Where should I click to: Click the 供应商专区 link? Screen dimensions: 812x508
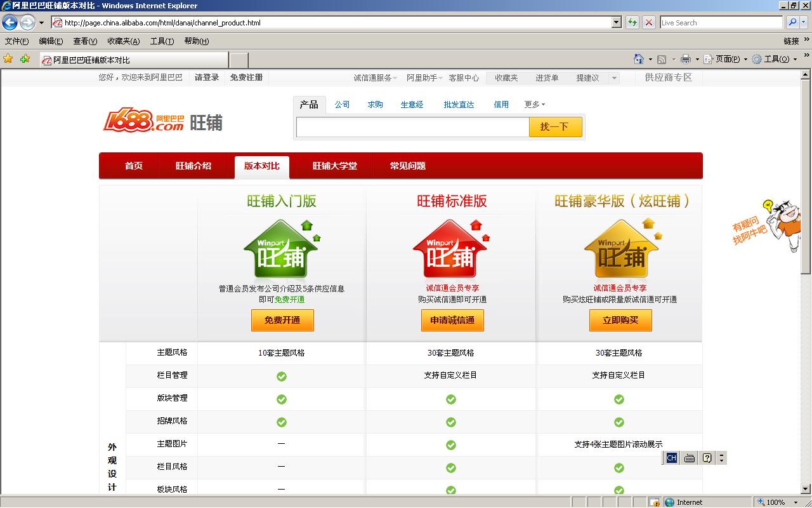669,77
